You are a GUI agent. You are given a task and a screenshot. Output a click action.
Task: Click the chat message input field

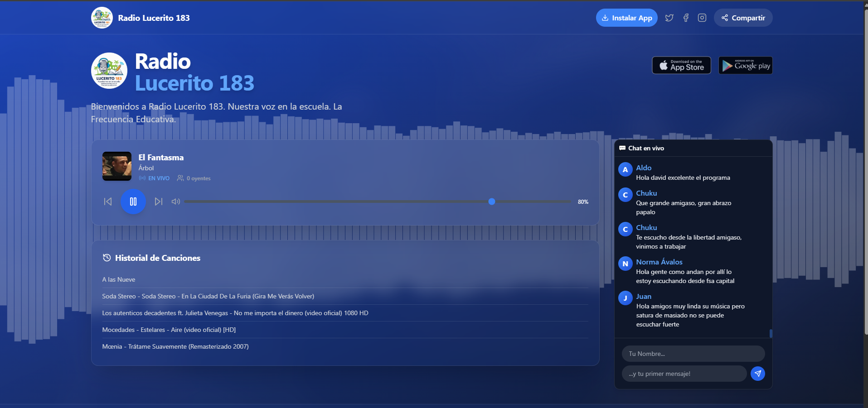[x=684, y=374]
